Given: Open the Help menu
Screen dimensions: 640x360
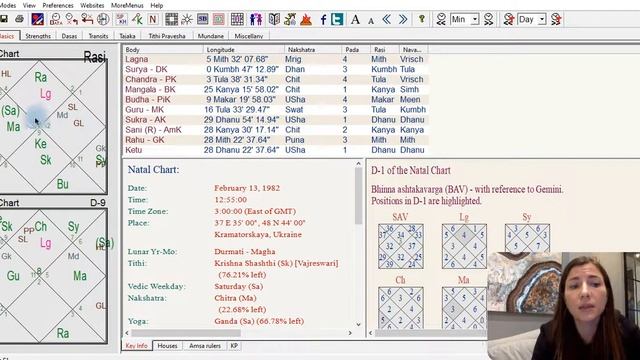Looking at the screenshot, I should (157, 5).
